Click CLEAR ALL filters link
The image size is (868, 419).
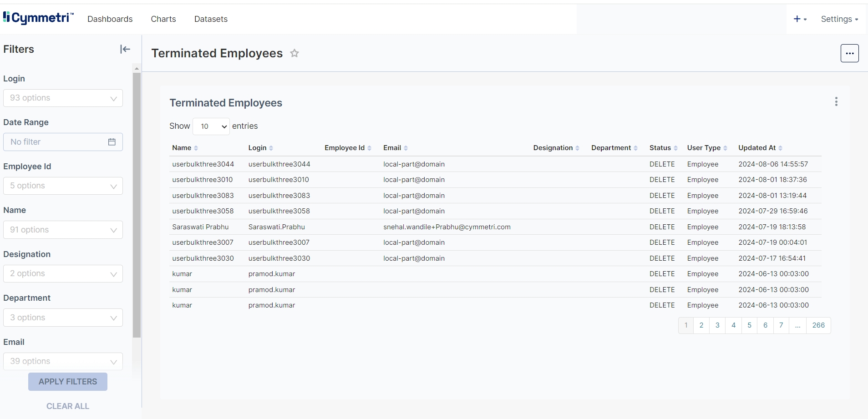(68, 406)
